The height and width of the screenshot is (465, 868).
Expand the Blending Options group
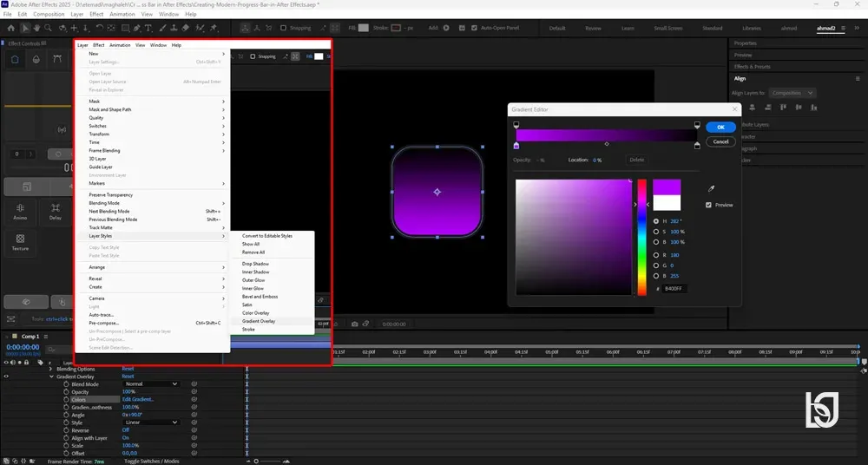tap(51, 369)
